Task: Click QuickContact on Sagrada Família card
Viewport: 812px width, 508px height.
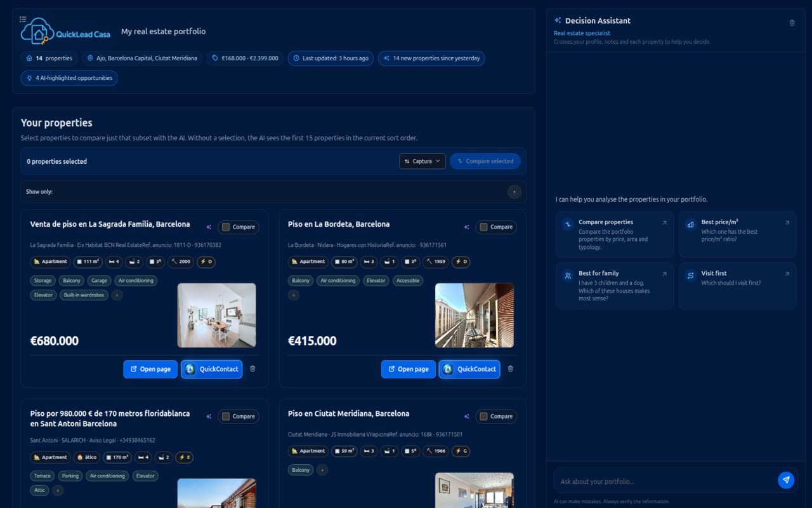Action: tap(212, 369)
